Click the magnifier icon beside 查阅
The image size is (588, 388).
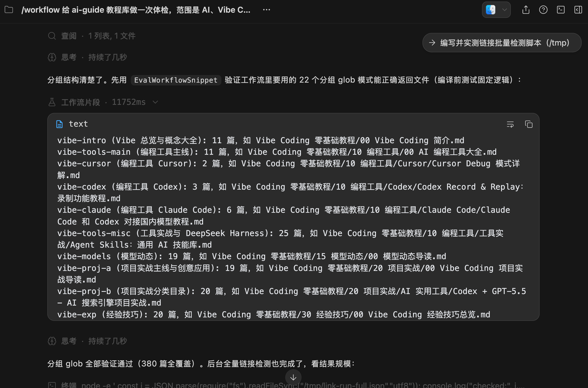(x=52, y=36)
